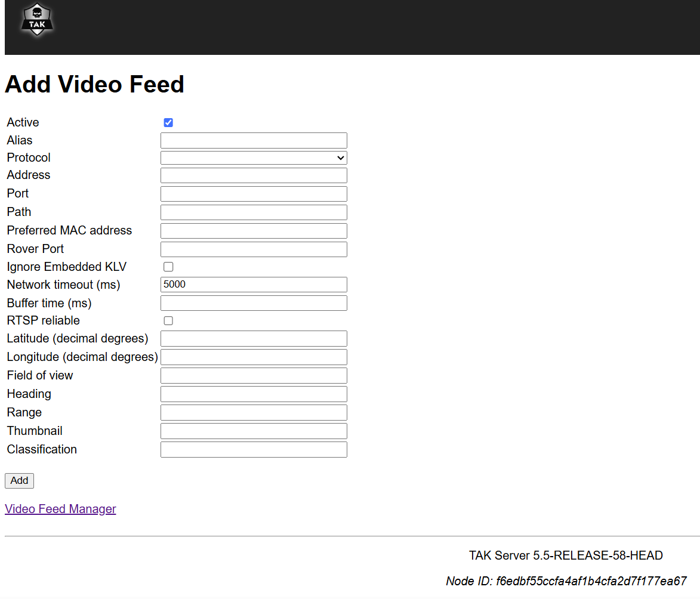Click the TAK skull logo
This screenshot has height=599, width=700.
coord(37,21)
